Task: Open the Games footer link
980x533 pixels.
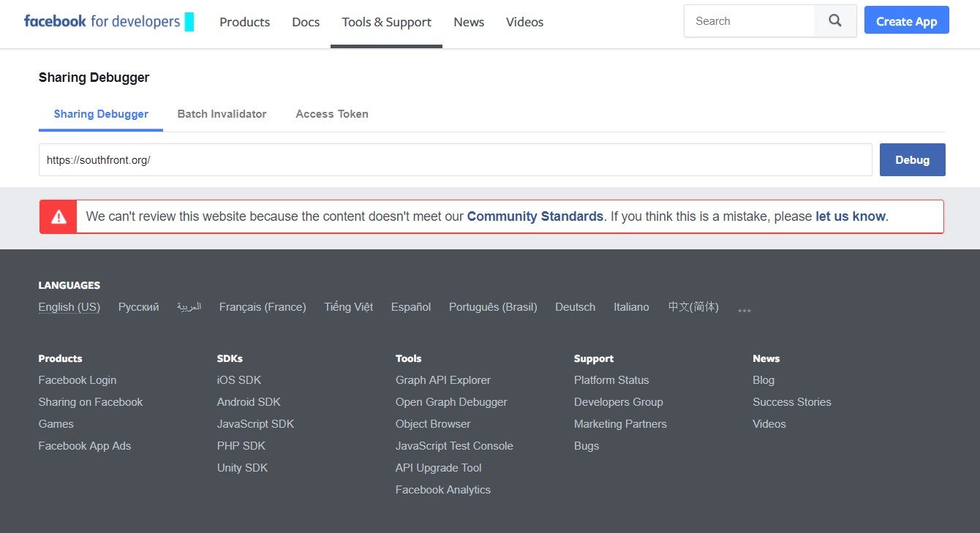Action: click(56, 424)
